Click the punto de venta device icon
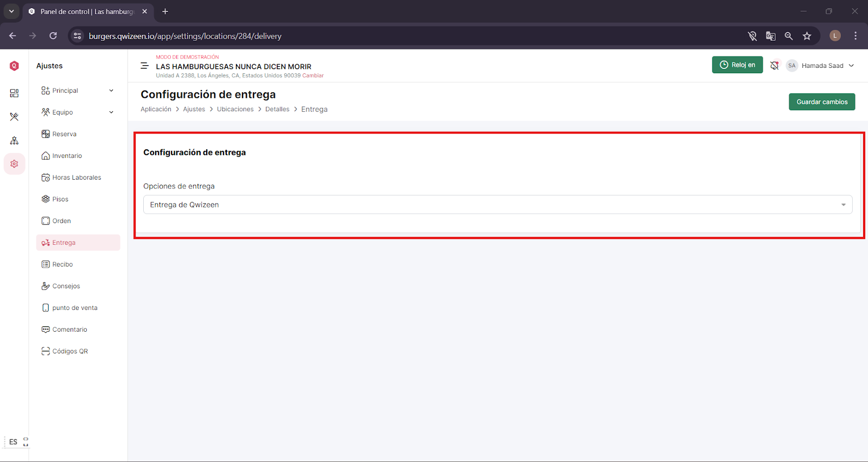The height and width of the screenshot is (462, 868). tap(46, 308)
